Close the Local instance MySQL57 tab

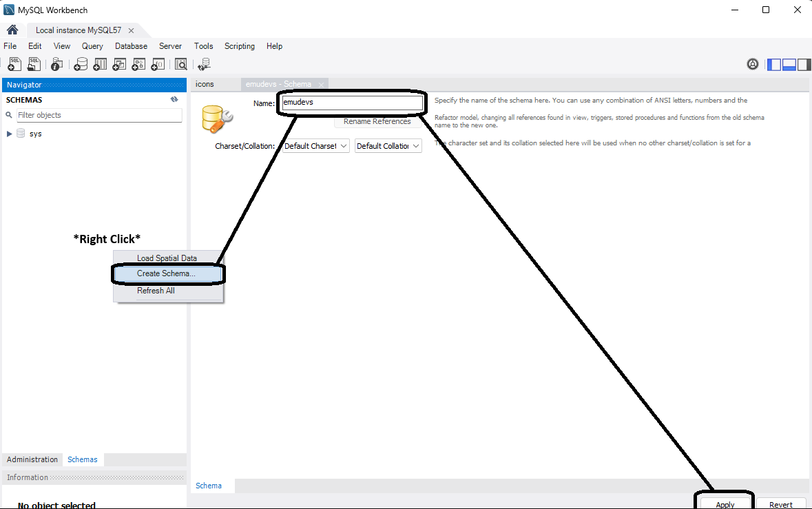coord(131,30)
